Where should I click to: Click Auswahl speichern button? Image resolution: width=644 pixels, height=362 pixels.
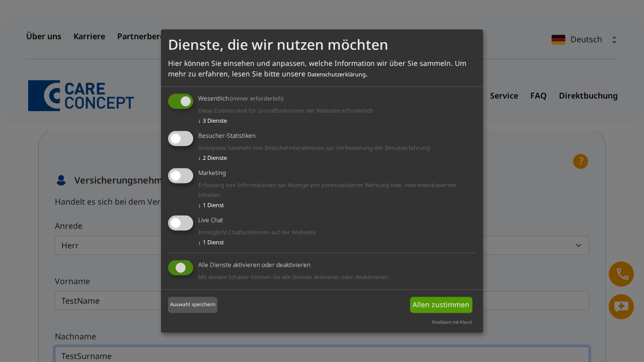[x=193, y=305]
